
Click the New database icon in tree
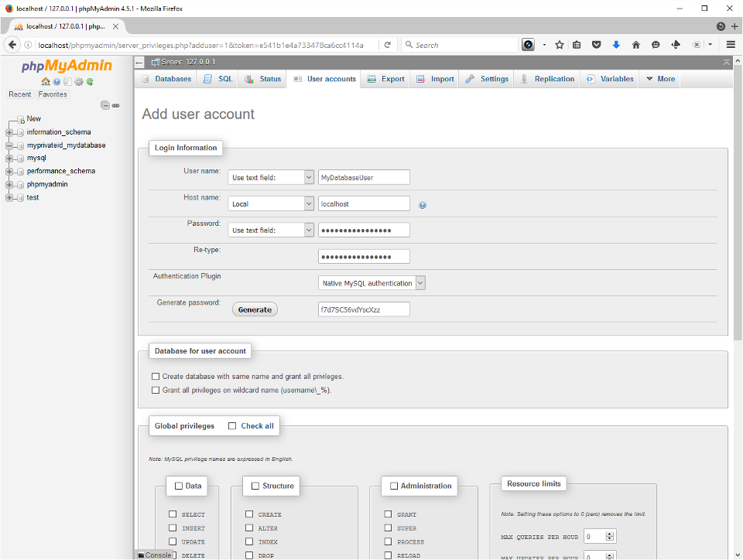click(21, 119)
